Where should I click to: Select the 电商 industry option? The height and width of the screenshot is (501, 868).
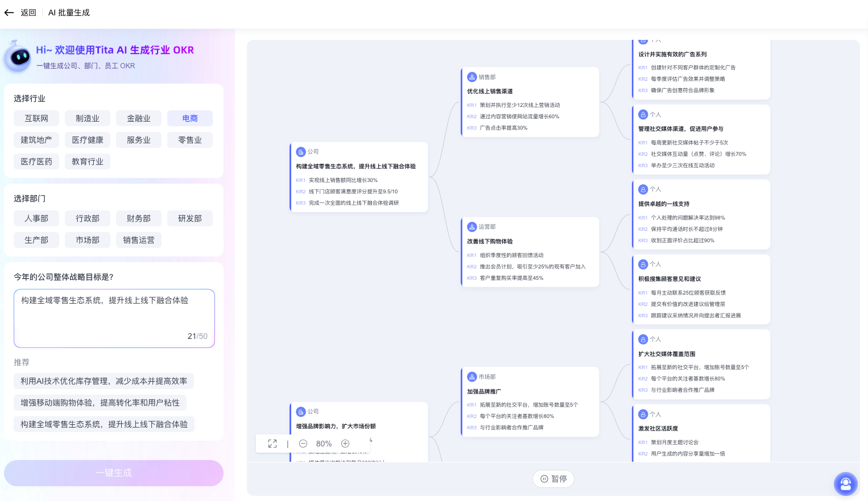[x=190, y=118]
